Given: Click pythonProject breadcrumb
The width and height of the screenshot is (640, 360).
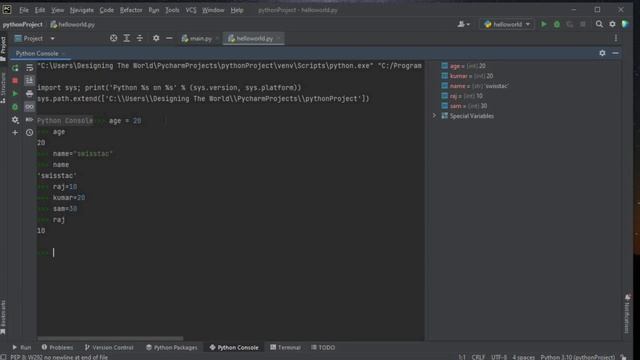Looking at the screenshot, I should [x=23, y=24].
